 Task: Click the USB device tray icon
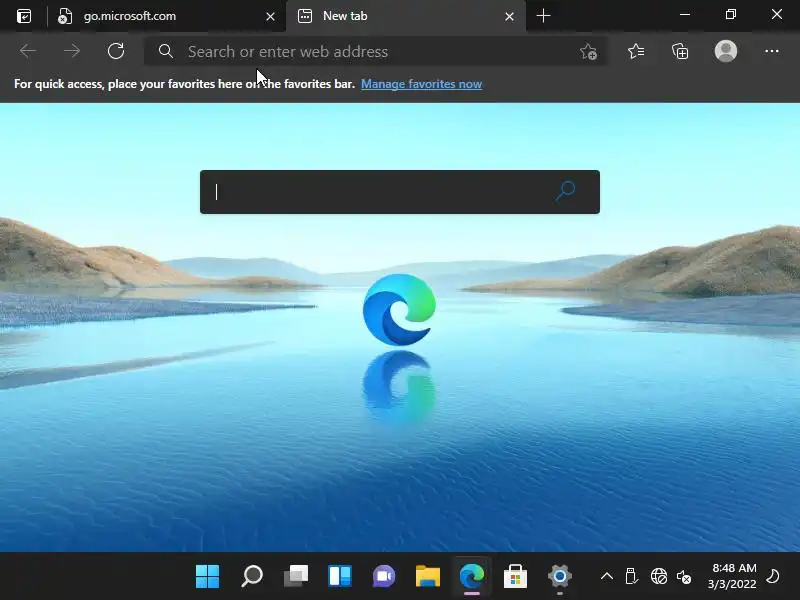(x=631, y=577)
